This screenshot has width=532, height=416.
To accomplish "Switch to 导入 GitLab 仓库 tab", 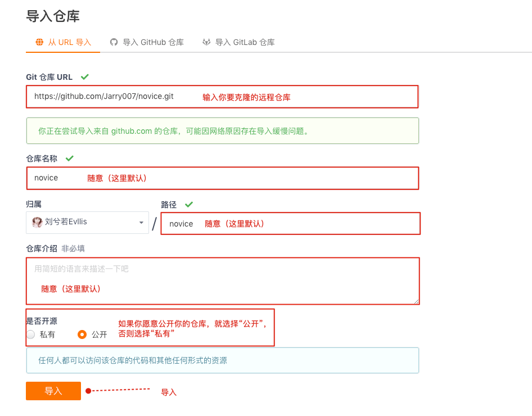I will pos(238,42).
